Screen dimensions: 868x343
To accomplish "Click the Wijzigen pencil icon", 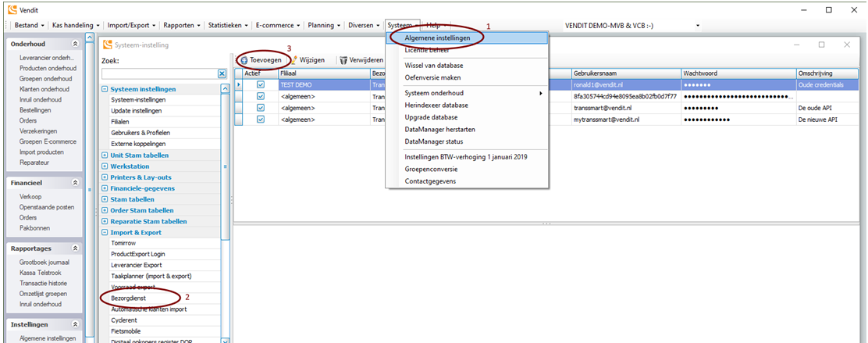I will 294,60.
